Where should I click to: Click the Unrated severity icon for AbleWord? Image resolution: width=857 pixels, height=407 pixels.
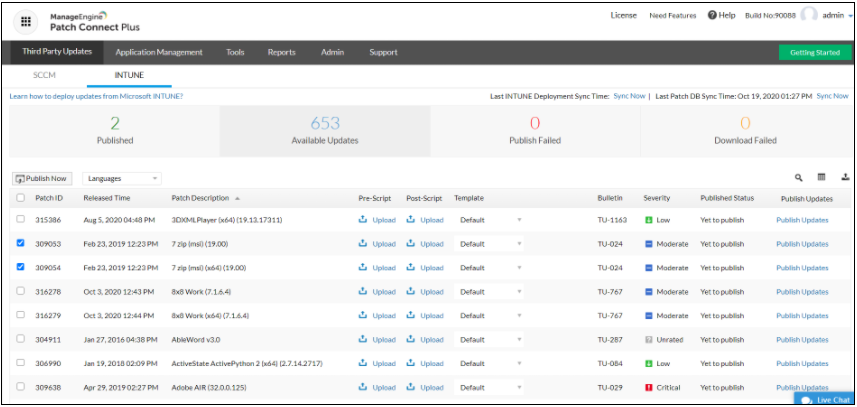point(649,340)
